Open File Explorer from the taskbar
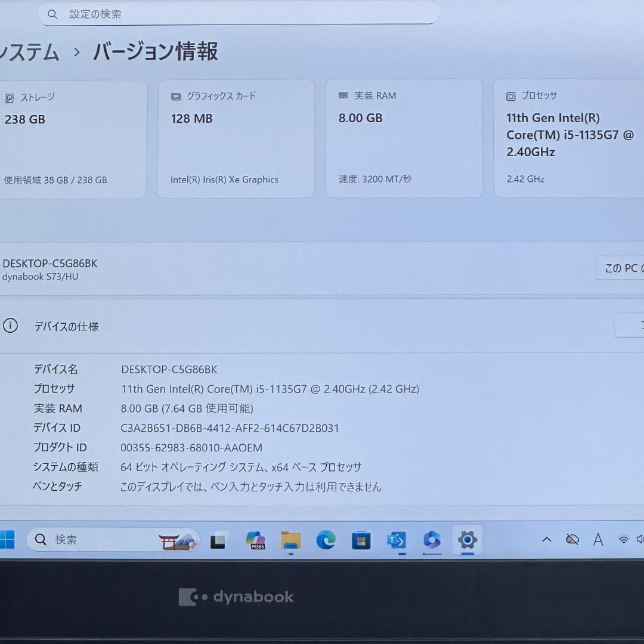Image resolution: width=644 pixels, height=644 pixels. click(290, 540)
